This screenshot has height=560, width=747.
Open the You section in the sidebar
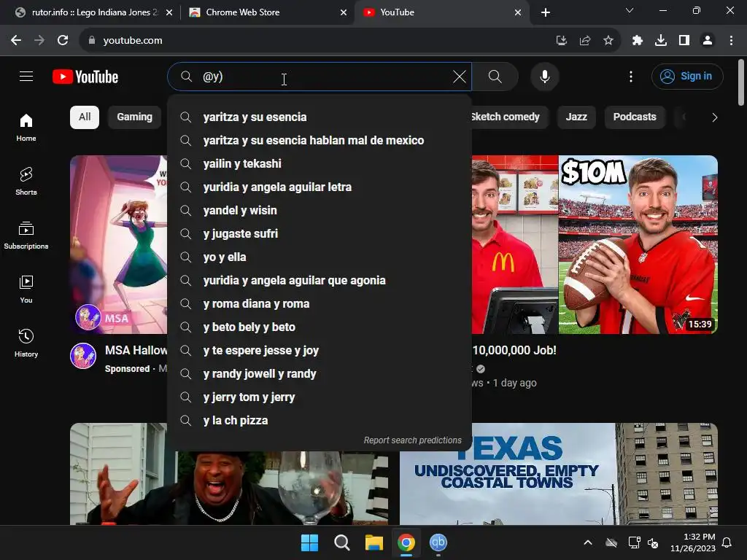26,289
